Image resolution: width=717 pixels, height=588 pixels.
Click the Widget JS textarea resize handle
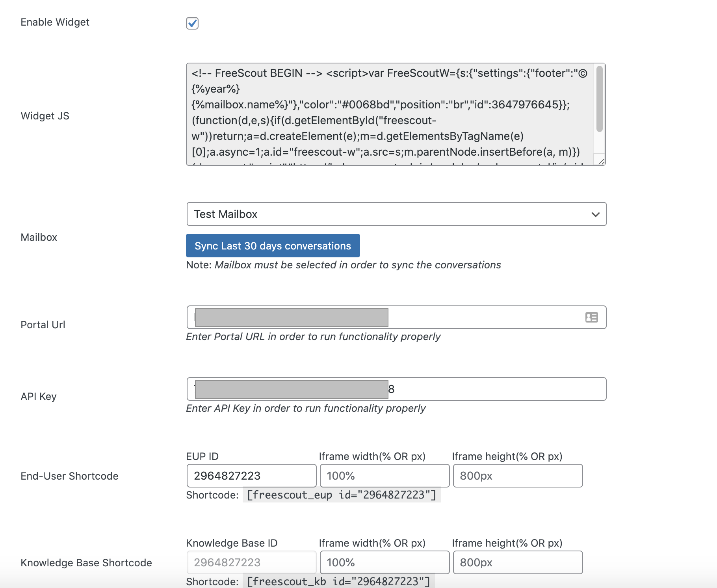[x=601, y=162]
